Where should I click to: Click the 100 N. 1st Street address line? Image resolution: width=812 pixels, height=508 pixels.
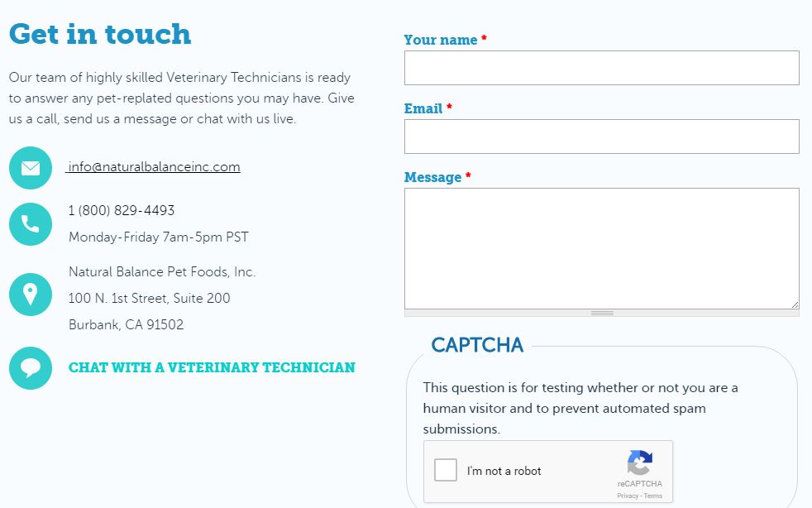pos(150,298)
